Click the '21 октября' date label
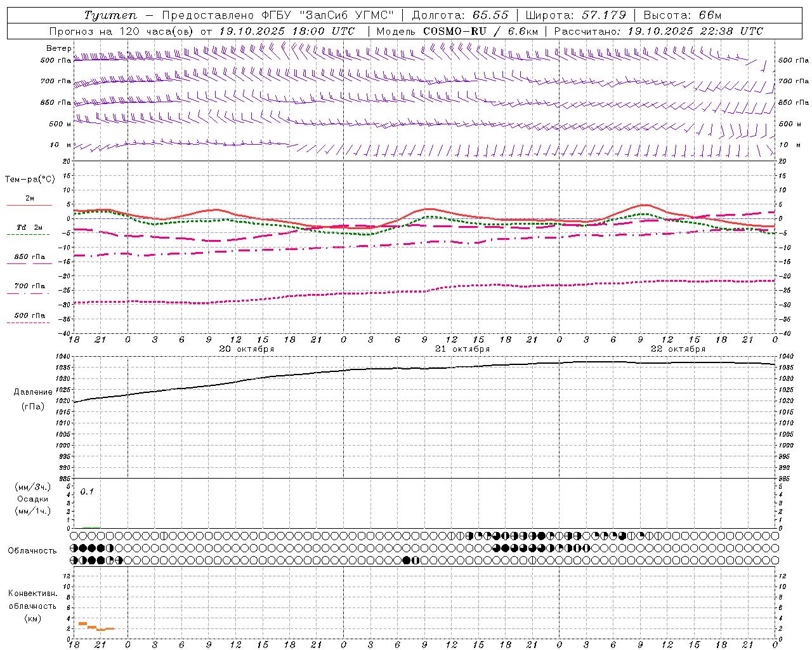 pos(462,349)
